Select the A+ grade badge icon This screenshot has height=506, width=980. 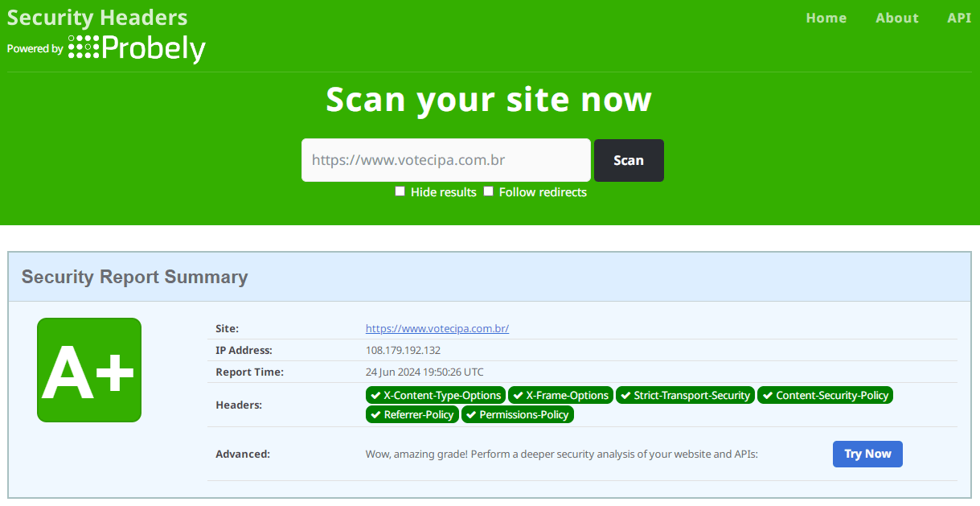pos(88,369)
